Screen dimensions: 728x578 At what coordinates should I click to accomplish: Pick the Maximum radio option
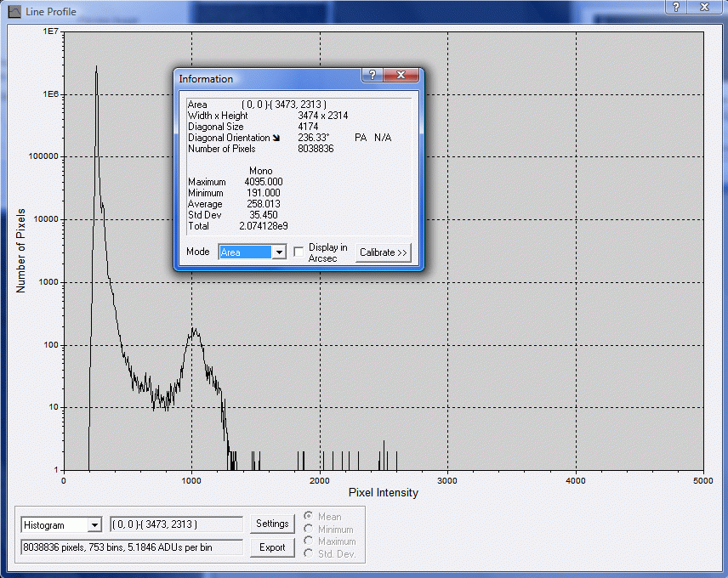point(309,541)
